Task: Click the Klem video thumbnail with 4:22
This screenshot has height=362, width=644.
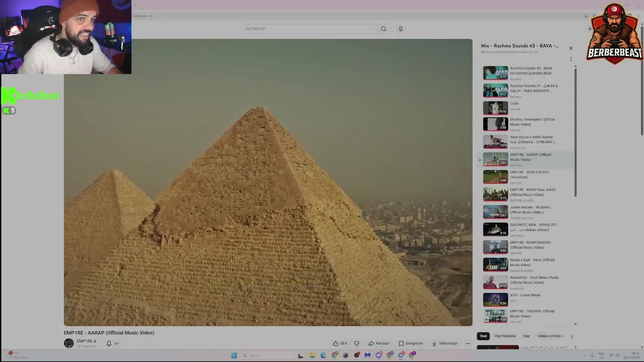Action: pos(496,264)
